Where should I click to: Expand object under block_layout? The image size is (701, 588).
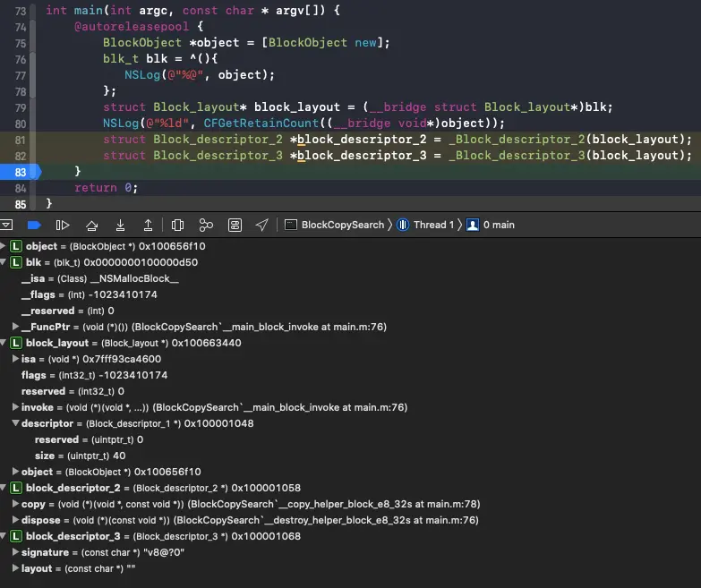15,471
